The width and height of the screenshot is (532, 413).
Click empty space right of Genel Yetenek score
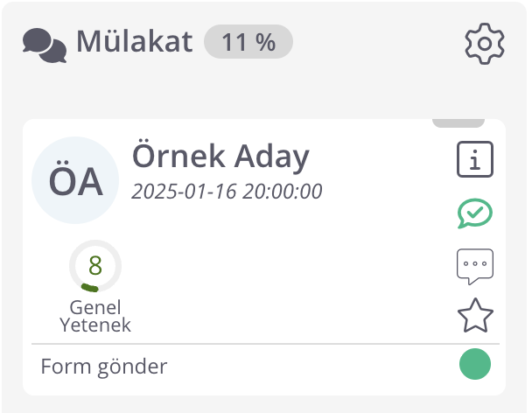[280, 280]
